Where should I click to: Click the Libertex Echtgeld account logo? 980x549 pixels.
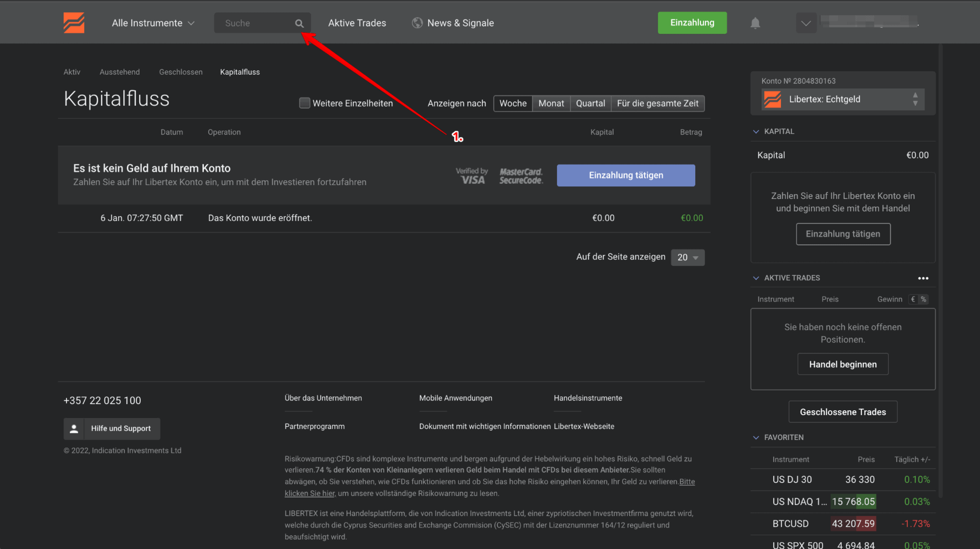pos(772,100)
